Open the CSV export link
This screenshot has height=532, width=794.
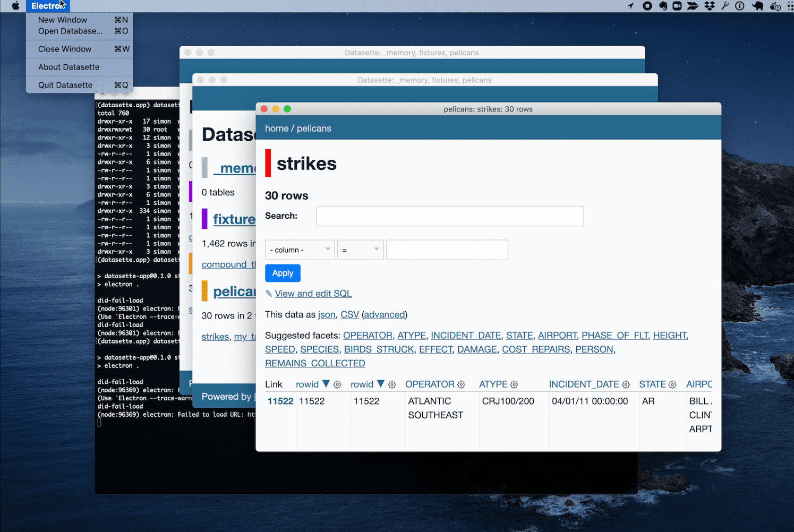pyautogui.click(x=349, y=314)
